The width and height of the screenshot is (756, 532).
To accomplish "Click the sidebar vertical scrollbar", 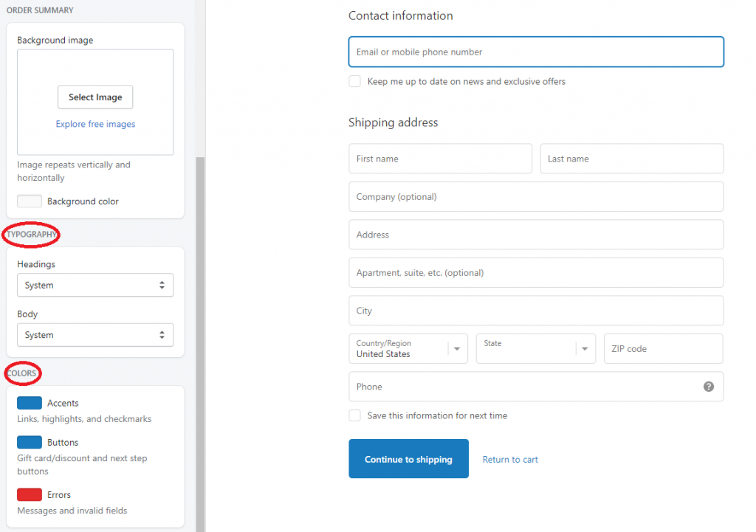I will tap(200, 344).
